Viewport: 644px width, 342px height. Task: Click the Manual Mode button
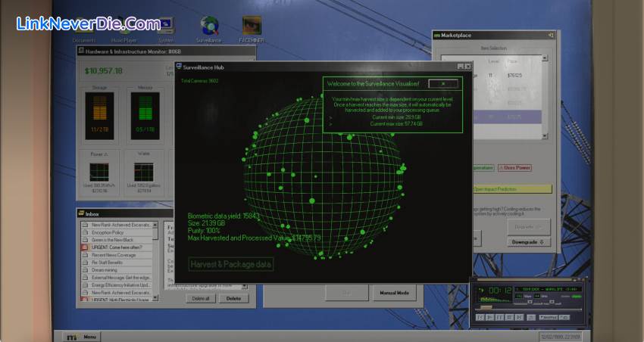[394, 292]
